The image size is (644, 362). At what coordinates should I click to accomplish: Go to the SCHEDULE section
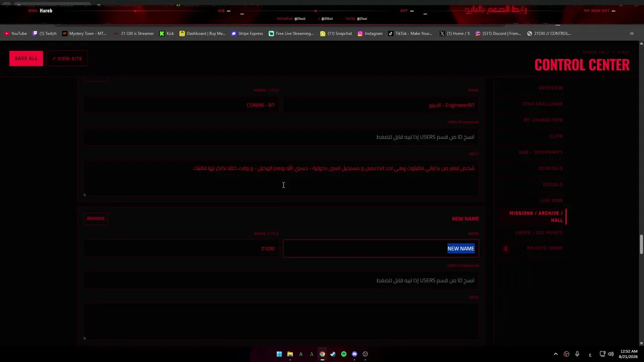click(x=550, y=168)
